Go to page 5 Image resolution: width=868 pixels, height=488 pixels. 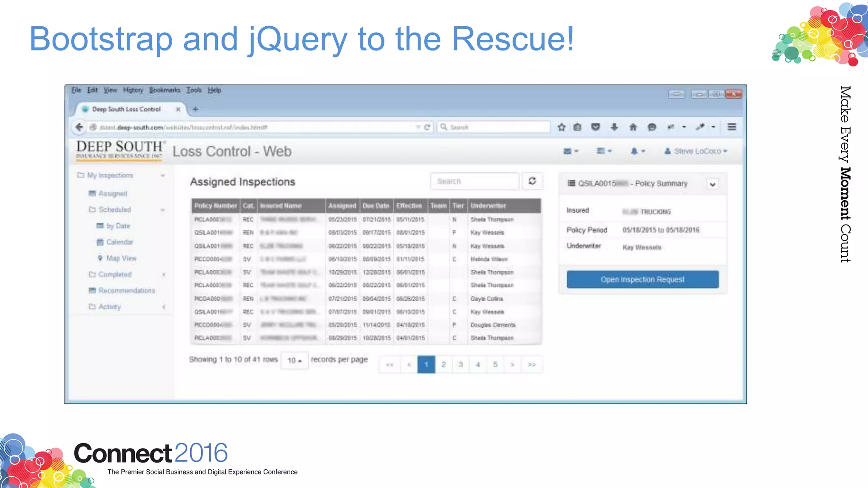pos(495,365)
